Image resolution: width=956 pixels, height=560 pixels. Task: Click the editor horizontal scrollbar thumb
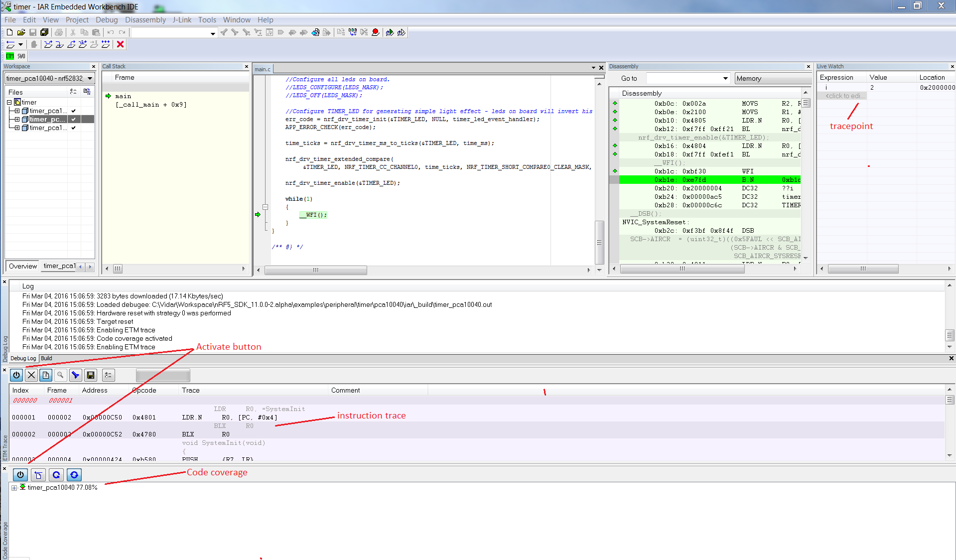coord(316,270)
